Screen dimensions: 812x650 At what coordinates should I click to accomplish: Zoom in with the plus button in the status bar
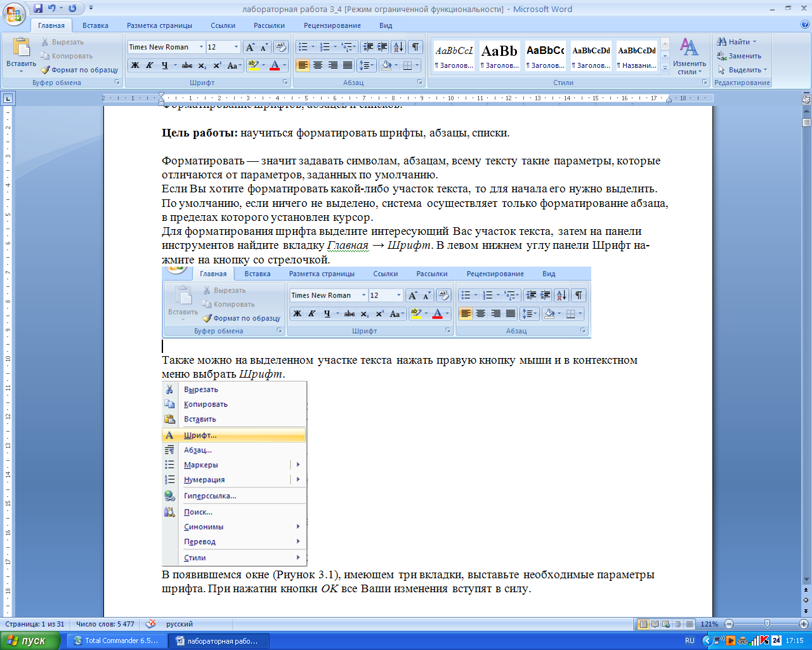coord(804,624)
